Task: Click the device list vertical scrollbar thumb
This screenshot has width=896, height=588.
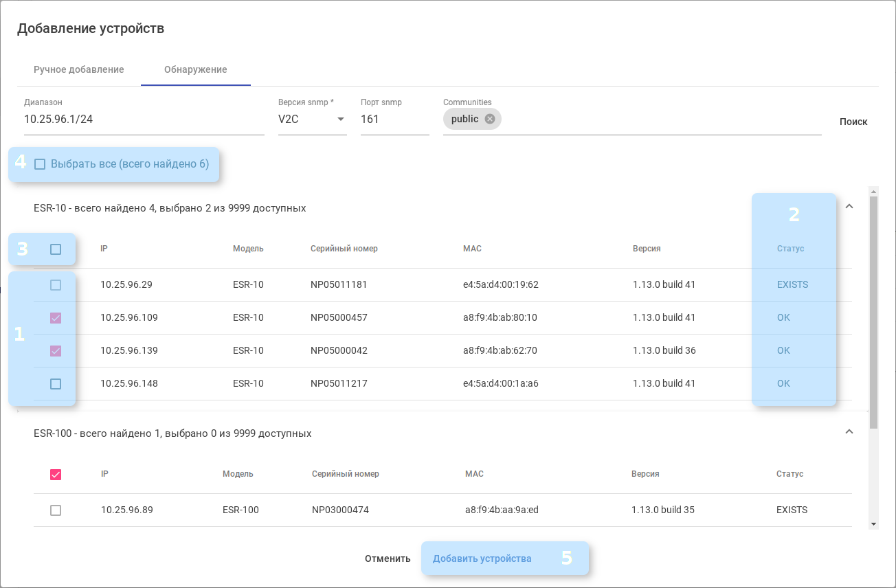Action: click(873, 309)
